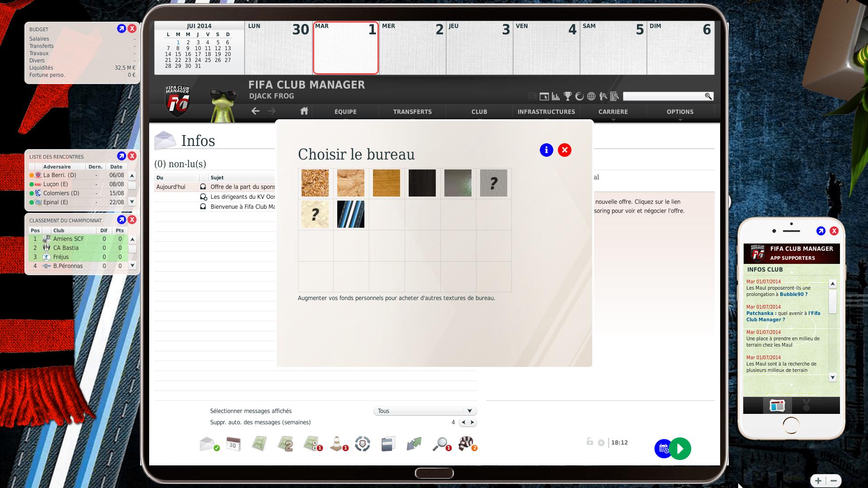868x488 pixels.
Task: Select the light plywood desk texture
Action: 351,183
